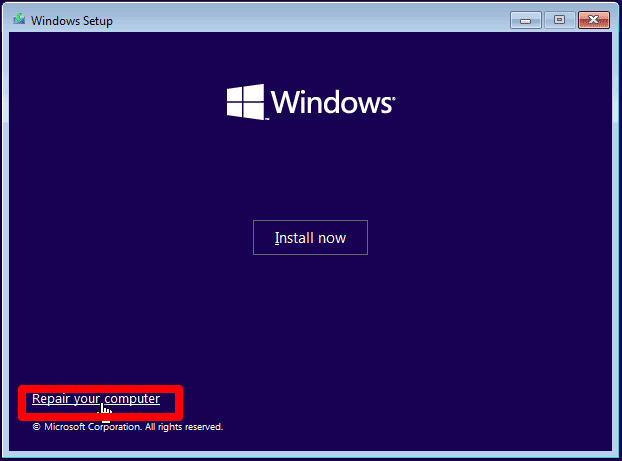Click the "Windows Setup" title text
This screenshot has width=622, height=461.
coord(72,21)
